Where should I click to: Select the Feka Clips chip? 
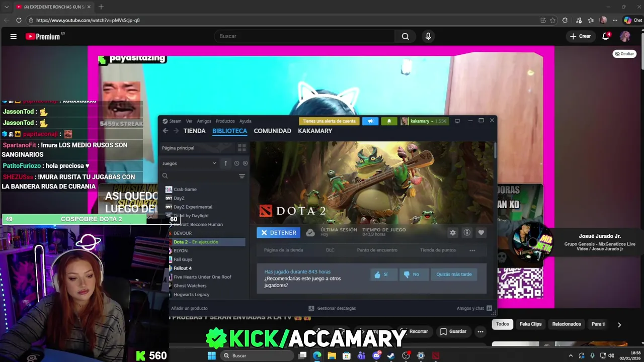[530, 324]
